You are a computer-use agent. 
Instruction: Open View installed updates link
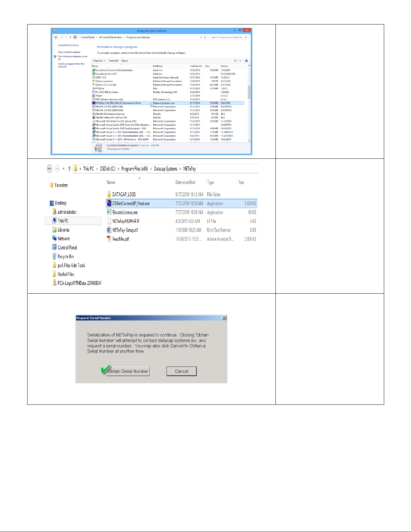pyautogui.click(x=69, y=52)
